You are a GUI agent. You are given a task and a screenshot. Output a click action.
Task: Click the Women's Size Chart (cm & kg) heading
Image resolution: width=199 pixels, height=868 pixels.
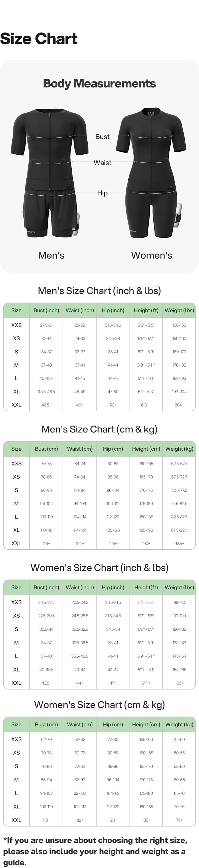[x=100, y=705]
